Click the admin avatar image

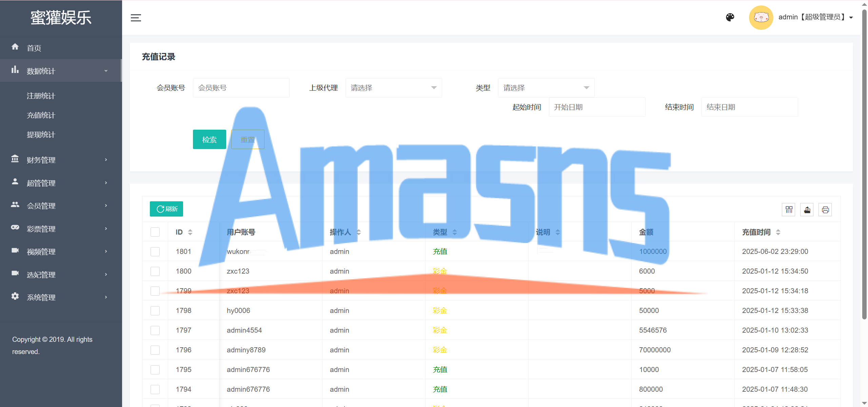pos(761,17)
